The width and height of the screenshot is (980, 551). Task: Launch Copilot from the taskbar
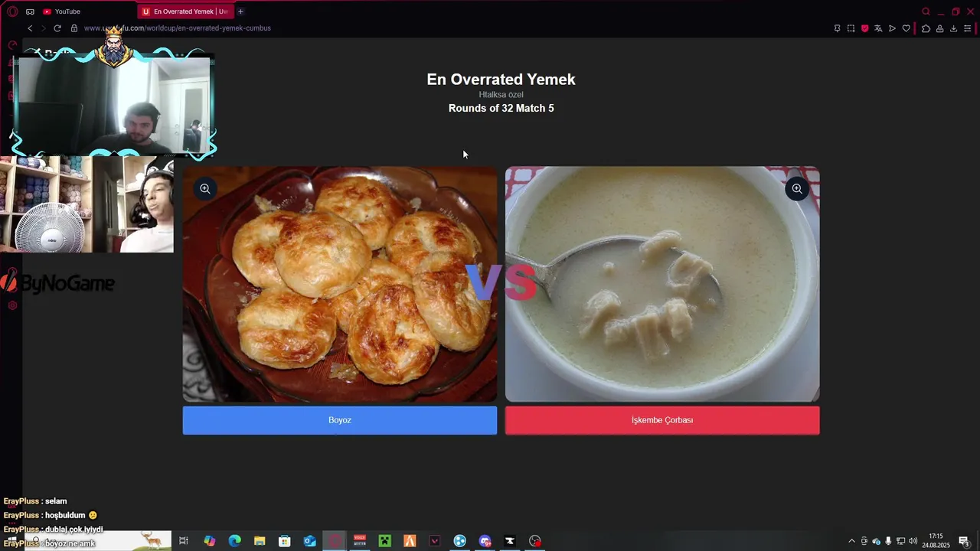tap(210, 541)
